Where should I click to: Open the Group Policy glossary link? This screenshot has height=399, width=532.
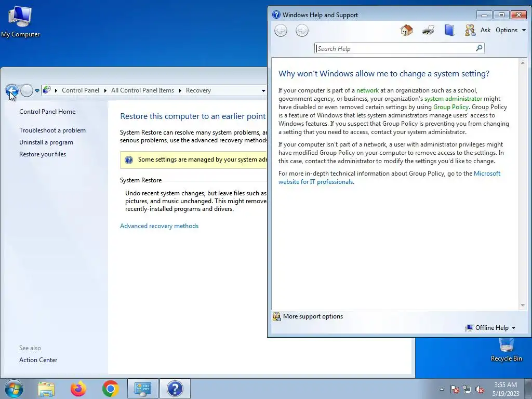[x=451, y=107]
